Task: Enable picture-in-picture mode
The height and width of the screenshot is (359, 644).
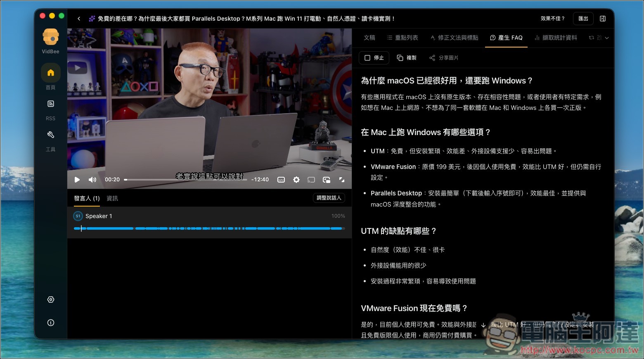Action: click(x=327, y=180)
